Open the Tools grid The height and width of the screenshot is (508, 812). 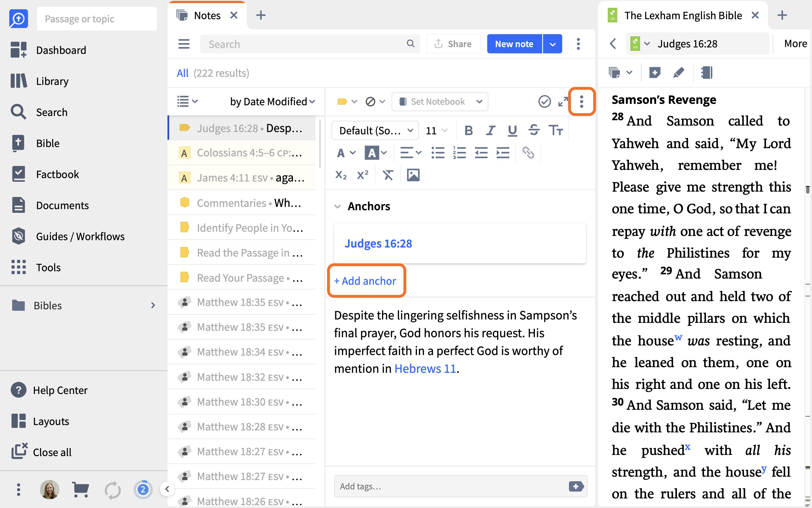coord(36,268)
